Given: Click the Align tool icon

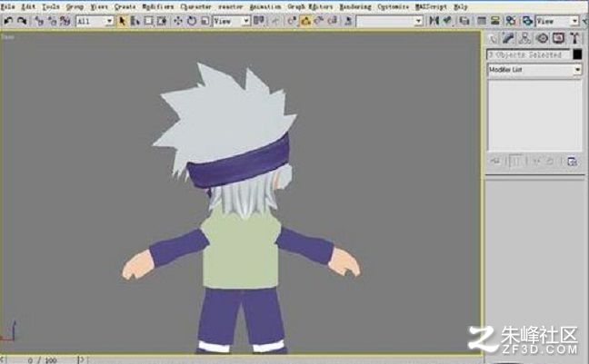Looking at the screenshot, I should click(447, 21).
